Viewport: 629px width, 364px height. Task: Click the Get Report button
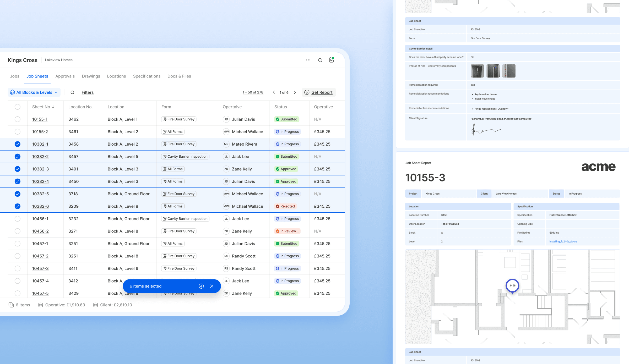(x=319, y=92)
